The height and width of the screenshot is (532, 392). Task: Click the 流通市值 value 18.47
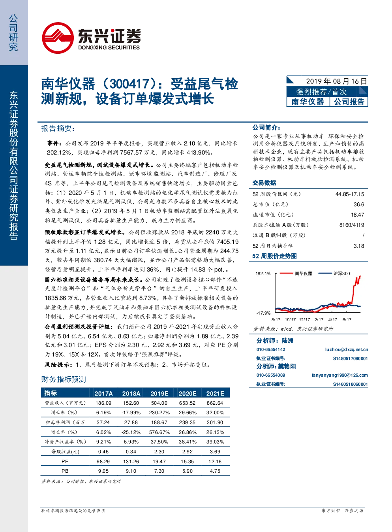point(358,215)
